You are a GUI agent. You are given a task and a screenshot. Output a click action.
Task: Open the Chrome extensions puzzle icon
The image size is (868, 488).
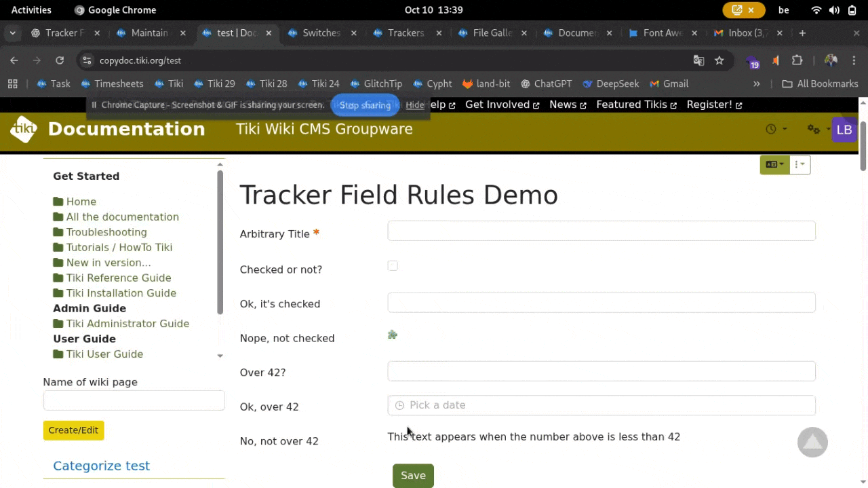tap(797, 60)
